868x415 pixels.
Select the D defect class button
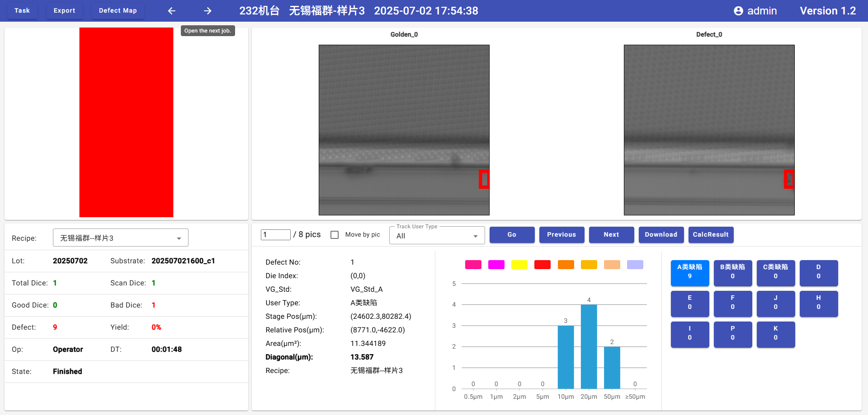tap(819, 273)
